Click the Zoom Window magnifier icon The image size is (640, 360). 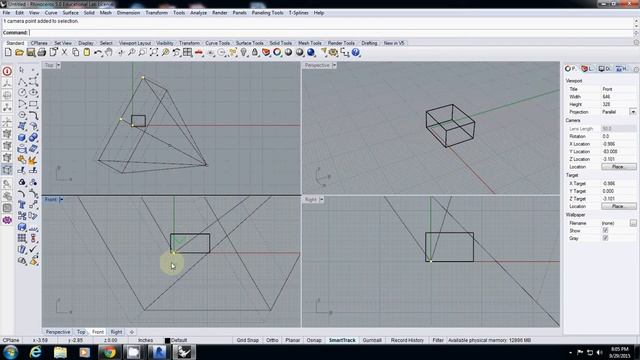[x=142, y=52]
